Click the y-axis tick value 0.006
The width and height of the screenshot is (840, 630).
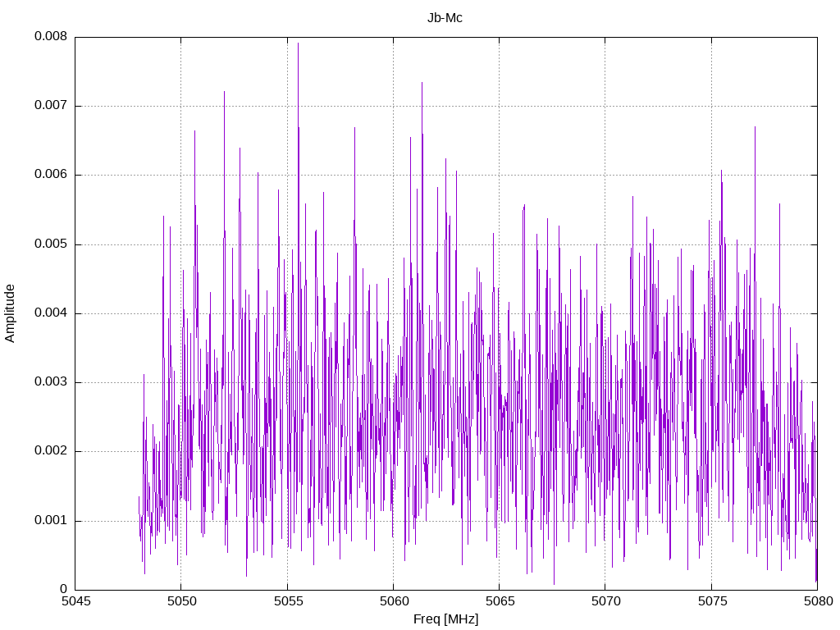coord(51,174)
